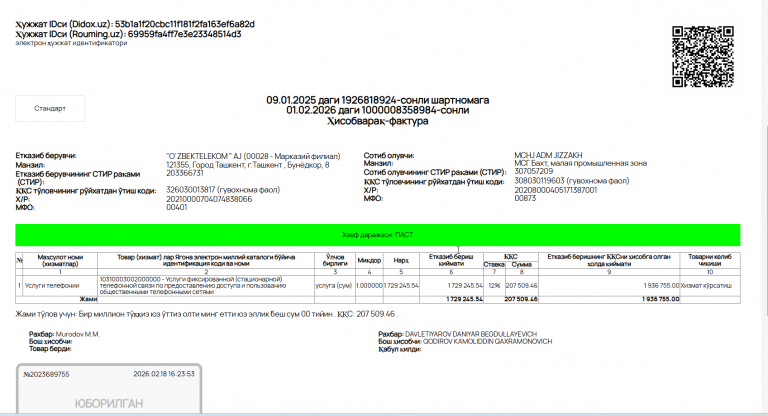Click the 'Ҳисобварақ-фактура' heading

(378, 121)
